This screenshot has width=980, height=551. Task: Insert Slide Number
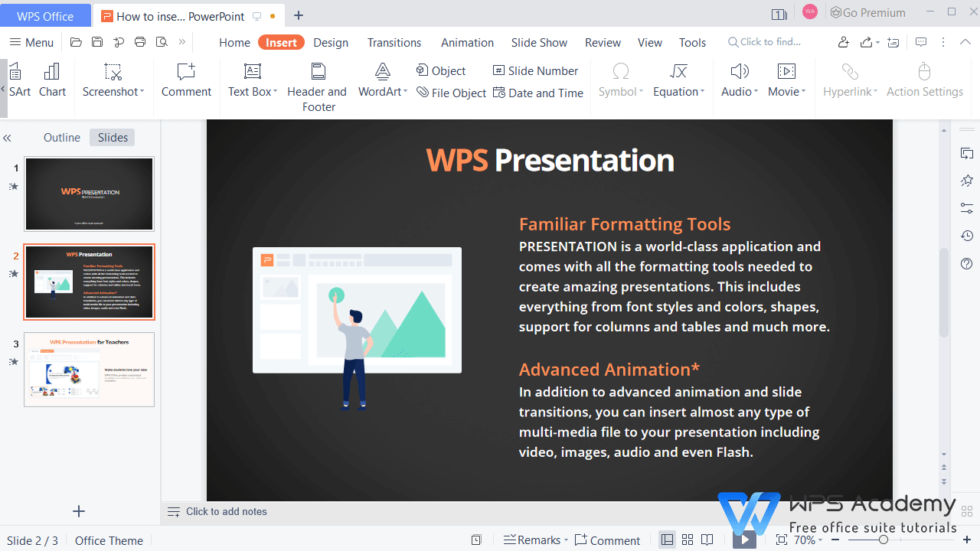[535, 70]
